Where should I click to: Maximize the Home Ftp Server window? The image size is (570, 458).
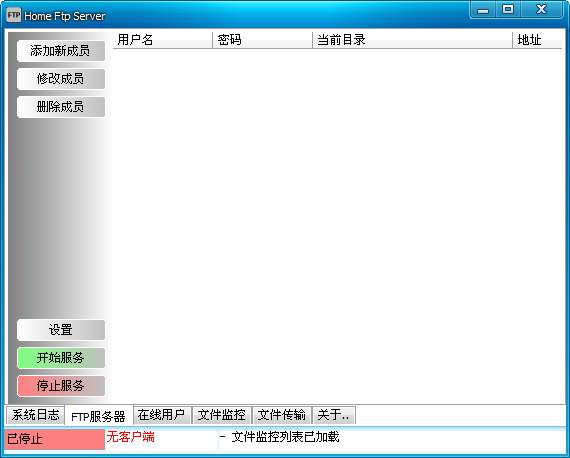(508, 9)
